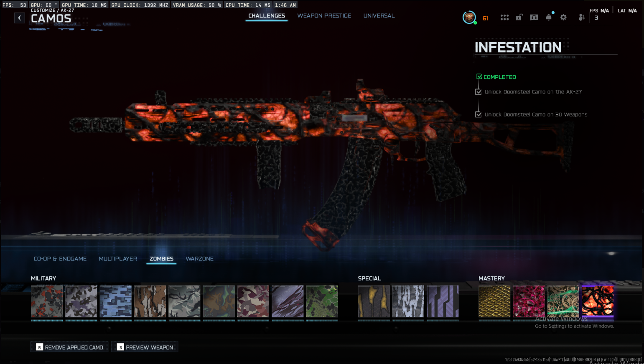The height and width of the screenshot is (364, 644).
Task: Open the social party icon
Action: pyautogui.click(x=581, y=18)
